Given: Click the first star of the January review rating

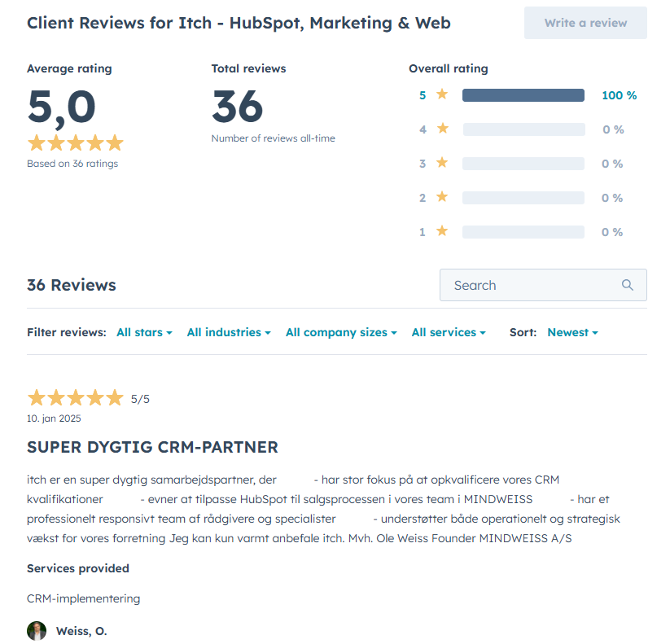Looking at the screenshot, I should [x=37, y=398].
